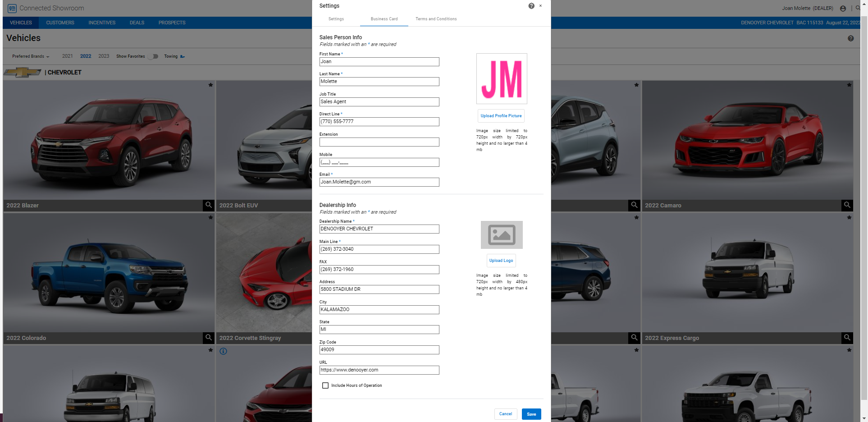868x422 pixels.
Task: Open the INCENTIVES menu tab
Action: pyautogui.click(x=102, y=23)
